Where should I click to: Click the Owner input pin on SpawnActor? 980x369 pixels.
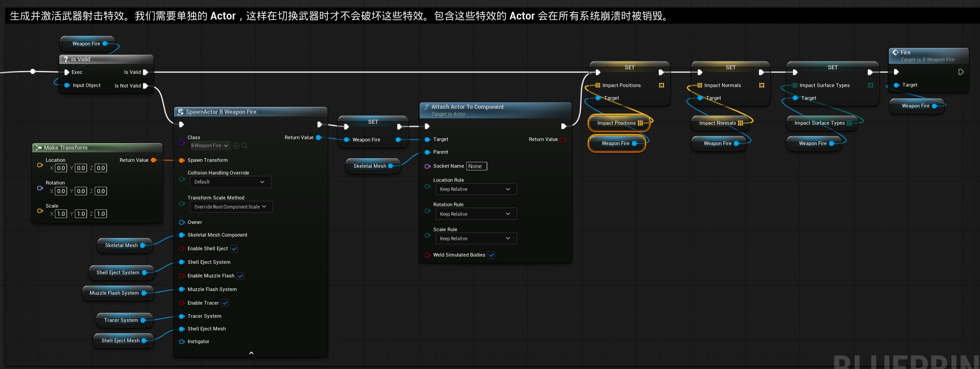click(x=182, y=222)
